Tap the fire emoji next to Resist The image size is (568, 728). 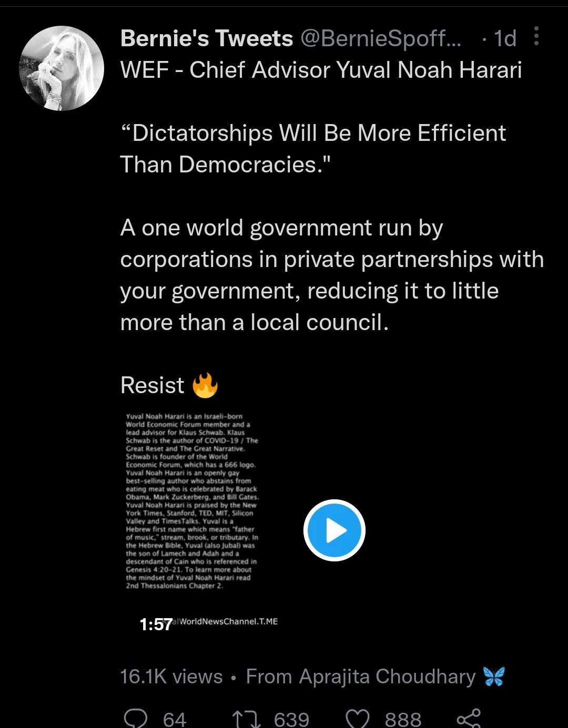205,385
